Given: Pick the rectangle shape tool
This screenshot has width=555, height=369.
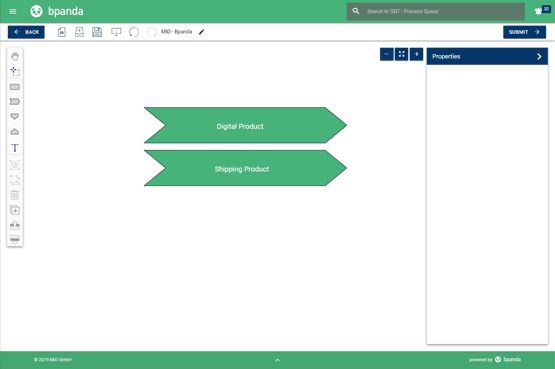Looking at the screenshot, I should click(x=15, y=87).
